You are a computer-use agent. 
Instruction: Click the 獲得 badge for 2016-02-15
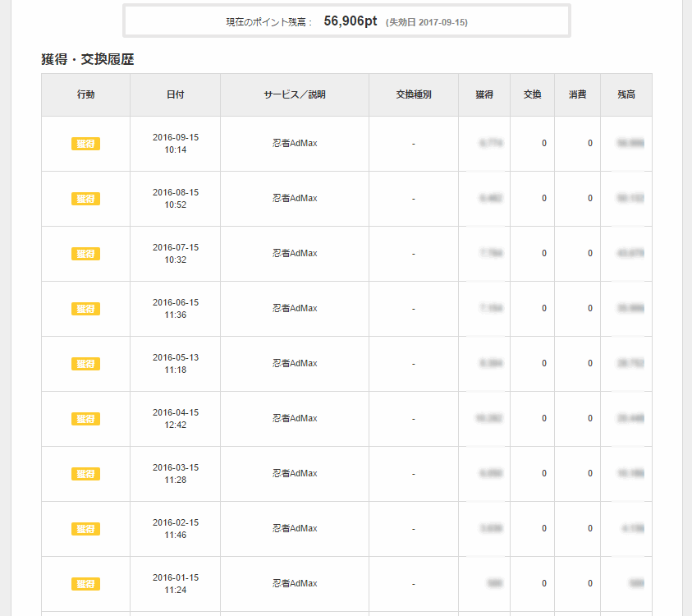pyautogui.click(x=85, y=529)
